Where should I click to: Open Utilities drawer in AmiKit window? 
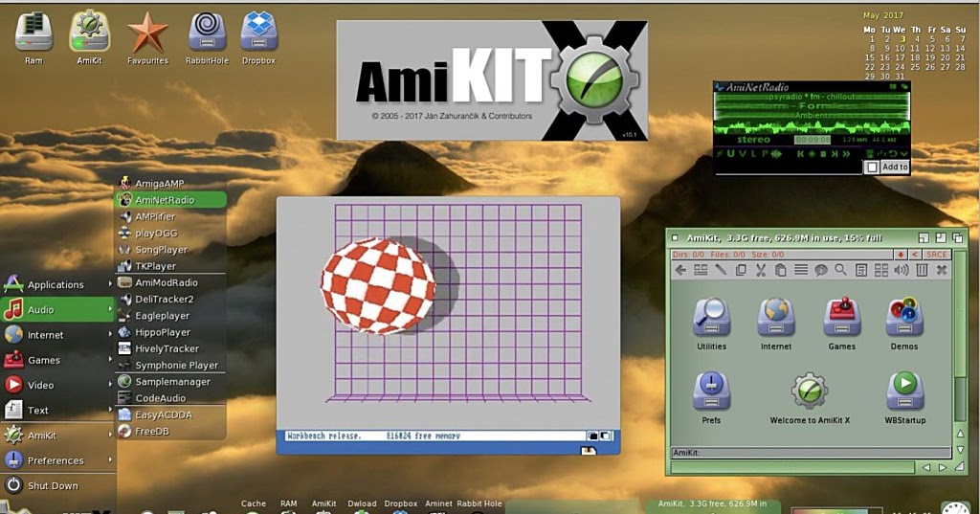pyautogui.click(x=711, y=324)
